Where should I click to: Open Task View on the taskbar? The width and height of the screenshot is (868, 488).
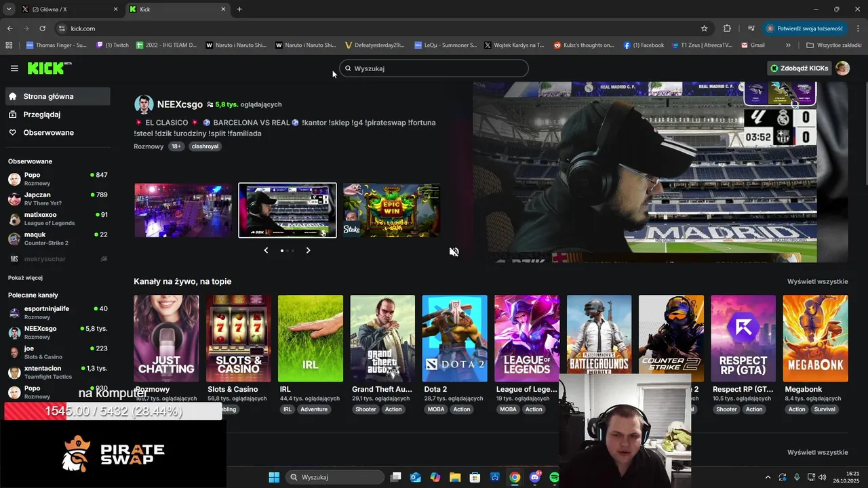[396, 477]
